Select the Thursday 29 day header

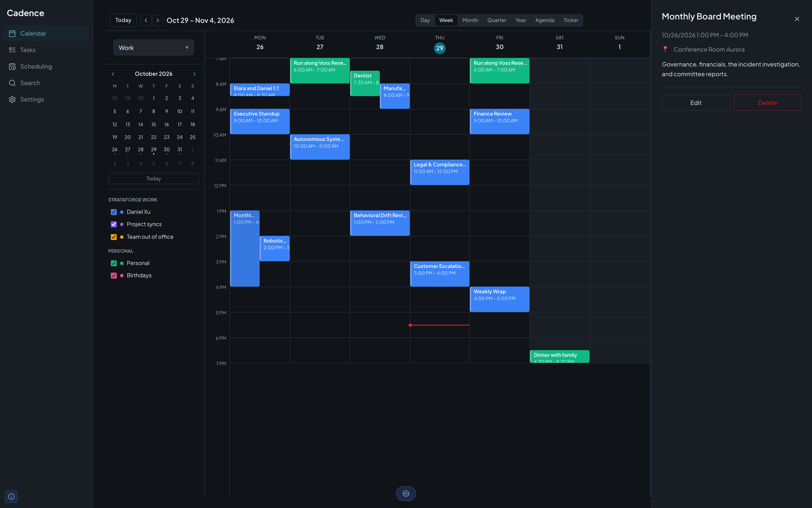point(440,44)
